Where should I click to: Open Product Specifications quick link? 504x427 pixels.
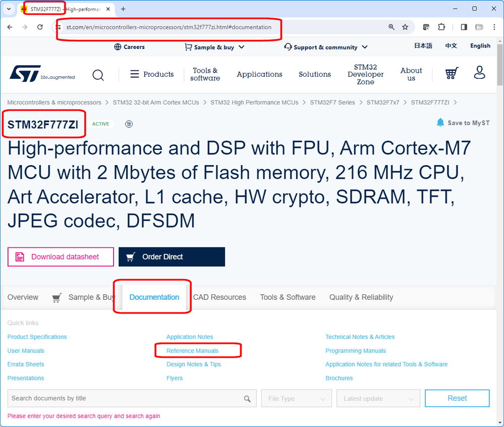(x=37, y=337)
